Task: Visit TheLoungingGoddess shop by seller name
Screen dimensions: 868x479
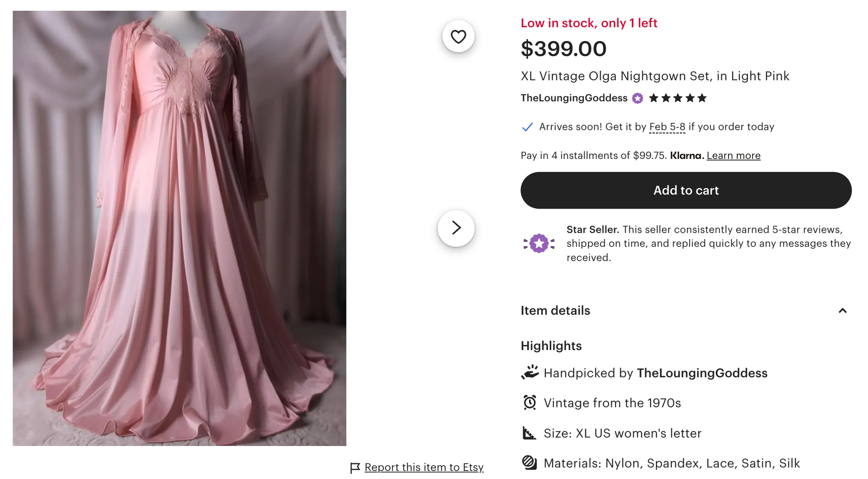Action: (x=574, y=98)
